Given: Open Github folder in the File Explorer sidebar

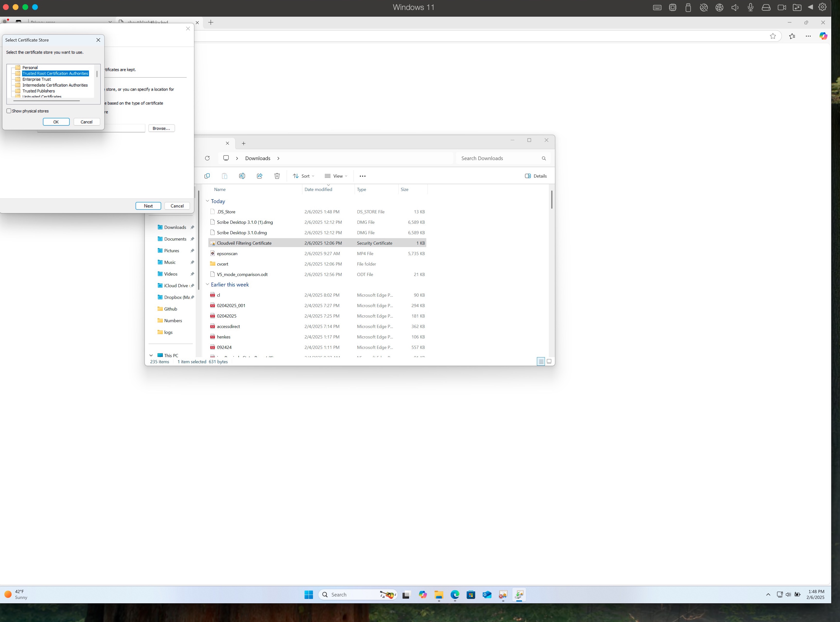Looking at the screenshot, I should tap(171, 309).
